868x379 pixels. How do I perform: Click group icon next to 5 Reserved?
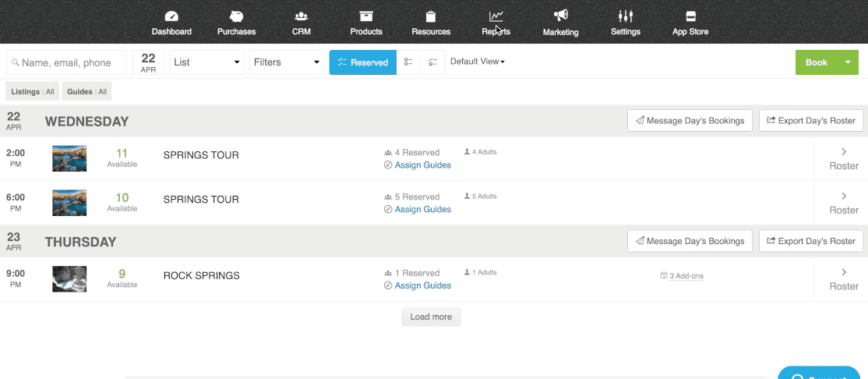click(x=388, y=197)
